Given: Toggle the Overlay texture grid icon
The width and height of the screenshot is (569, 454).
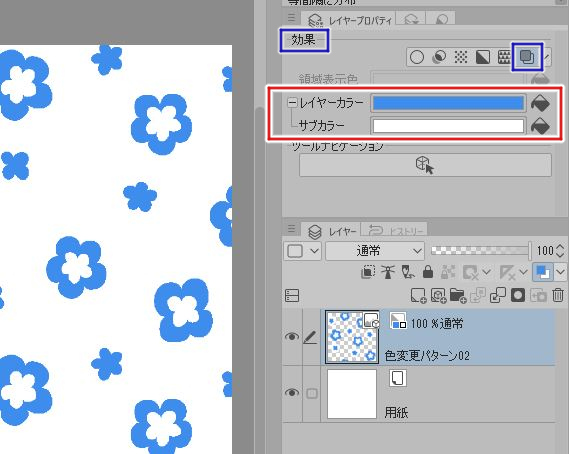Looking at the screenshot, I should pos(504,57).
